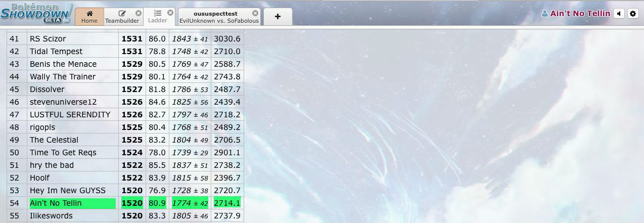This screenshot has height=223, width=644.
Task: Click the LUSTFUL SERENDITY ladder name
Action: click(x=70, y=115)
